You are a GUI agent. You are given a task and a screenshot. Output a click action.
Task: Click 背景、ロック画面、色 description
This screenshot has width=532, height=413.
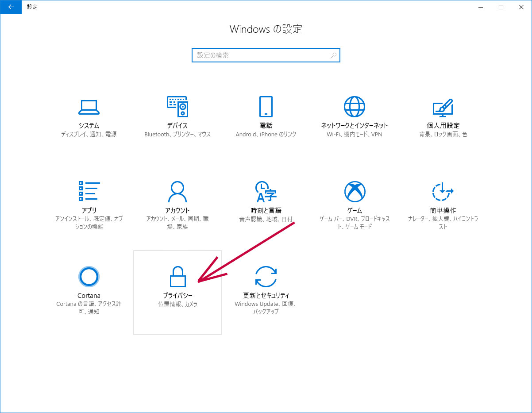443,135
